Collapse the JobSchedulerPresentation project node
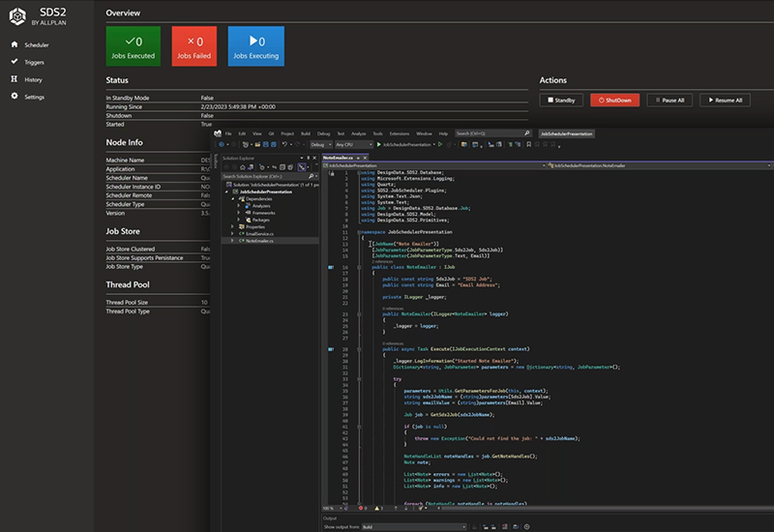 (227, 192)
